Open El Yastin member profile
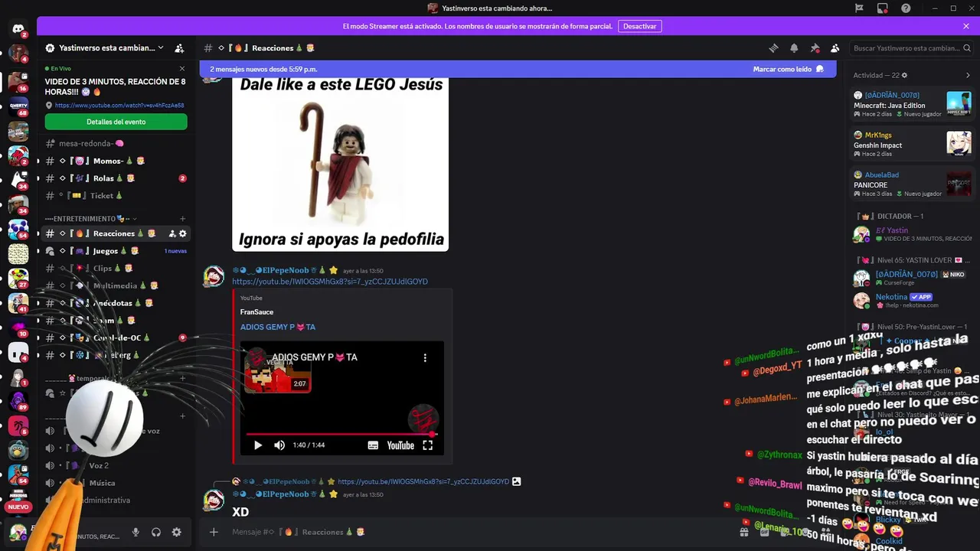Screen dimensions: 980x551 tap(912, 234)
